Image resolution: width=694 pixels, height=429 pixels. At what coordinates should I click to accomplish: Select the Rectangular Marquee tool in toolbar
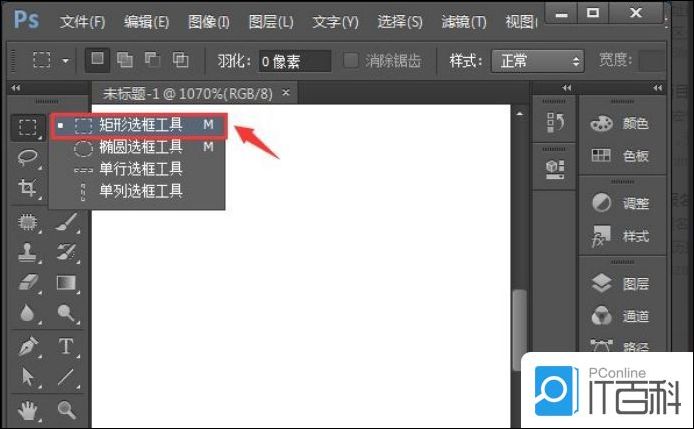(27, 128)
